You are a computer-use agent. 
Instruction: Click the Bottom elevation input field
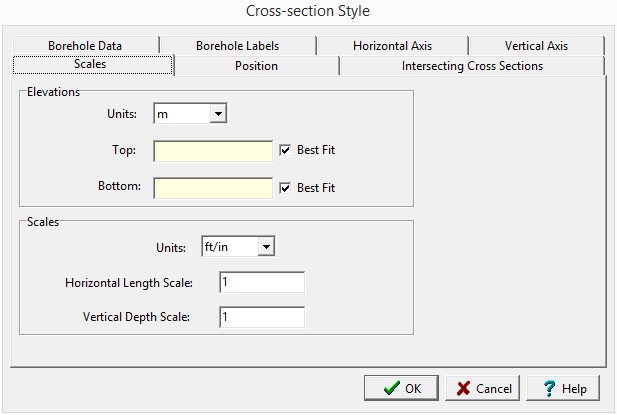pos(213,188)
